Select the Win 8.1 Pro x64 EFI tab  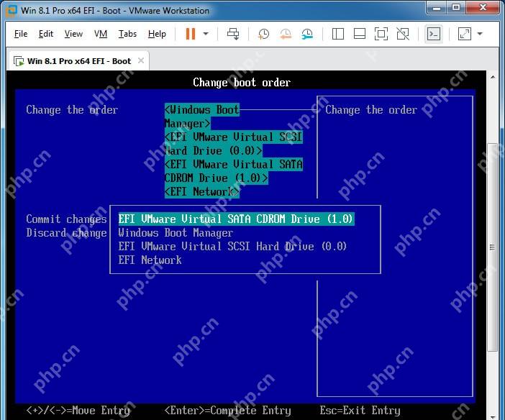point(77,61)
